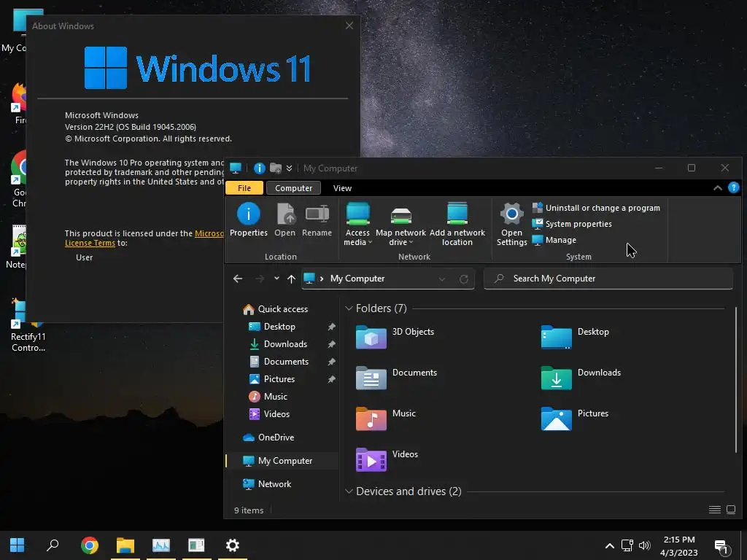Click Add a network location

coord(457,224)
